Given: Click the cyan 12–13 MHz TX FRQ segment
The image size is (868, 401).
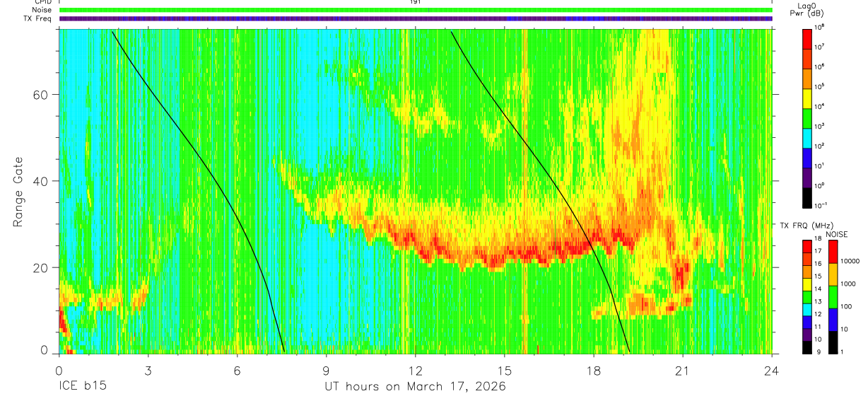Looking at the screenshot, I should 807,309.
